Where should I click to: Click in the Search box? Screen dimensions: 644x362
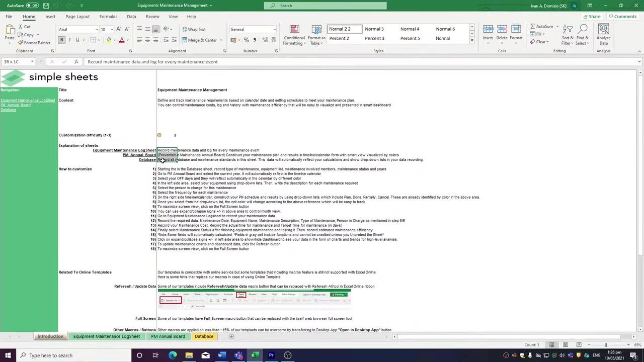point(325,6)
